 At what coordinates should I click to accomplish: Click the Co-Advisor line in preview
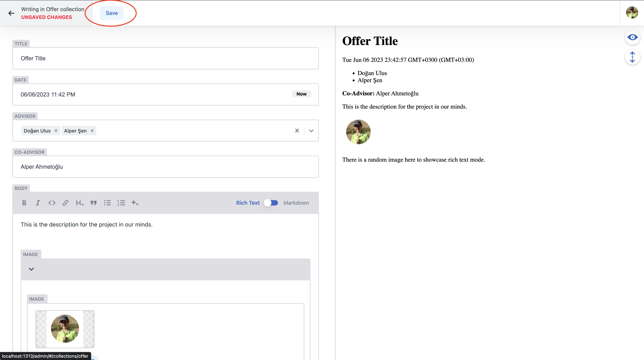tap(380, 93)
